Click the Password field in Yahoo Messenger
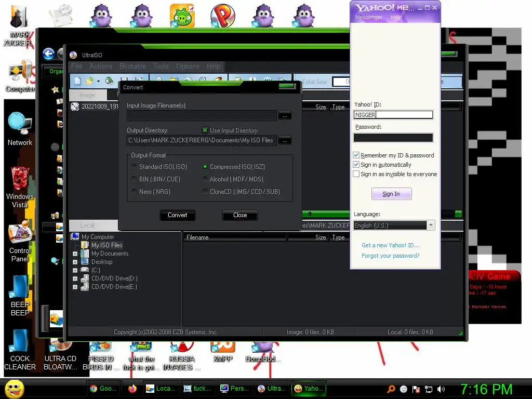The width and height of the screenshot is (532, 399). [x=393, y=137]
